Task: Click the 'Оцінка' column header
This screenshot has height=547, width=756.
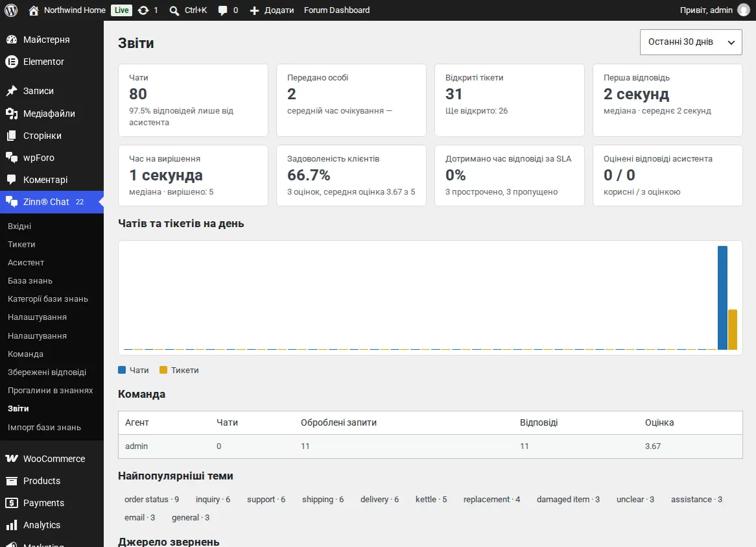Action: 659,422
